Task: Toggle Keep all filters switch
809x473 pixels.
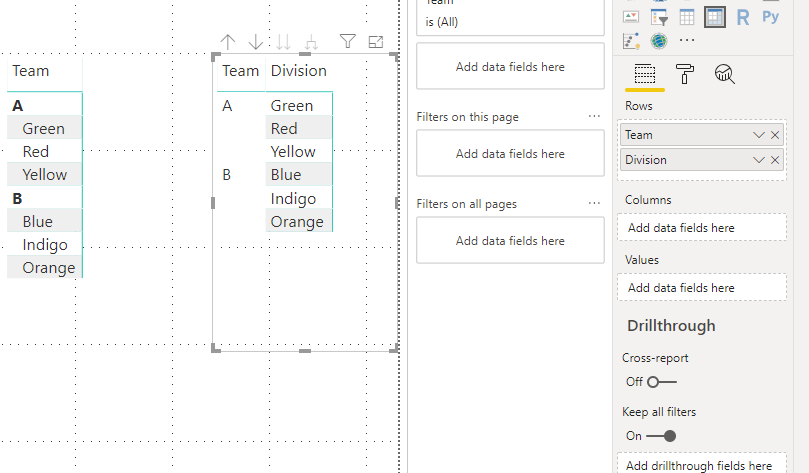Action: pyautogui.click(x=661, y=436)
